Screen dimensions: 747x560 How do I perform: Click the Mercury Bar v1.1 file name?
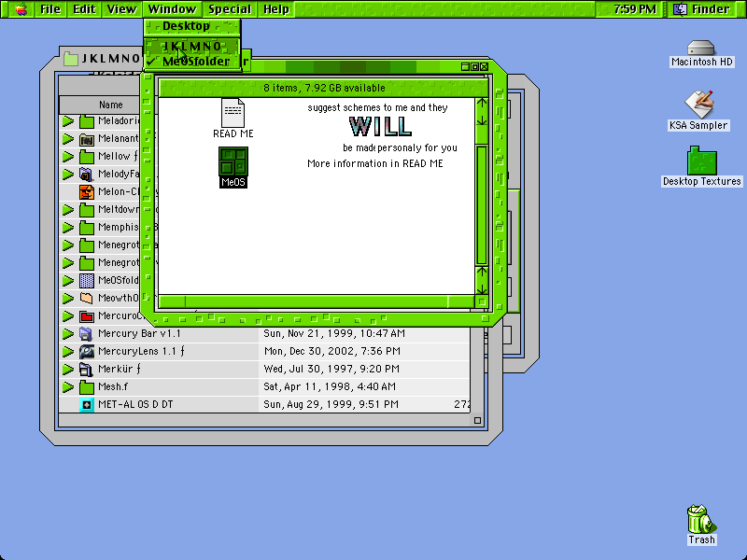click(139, 333)
